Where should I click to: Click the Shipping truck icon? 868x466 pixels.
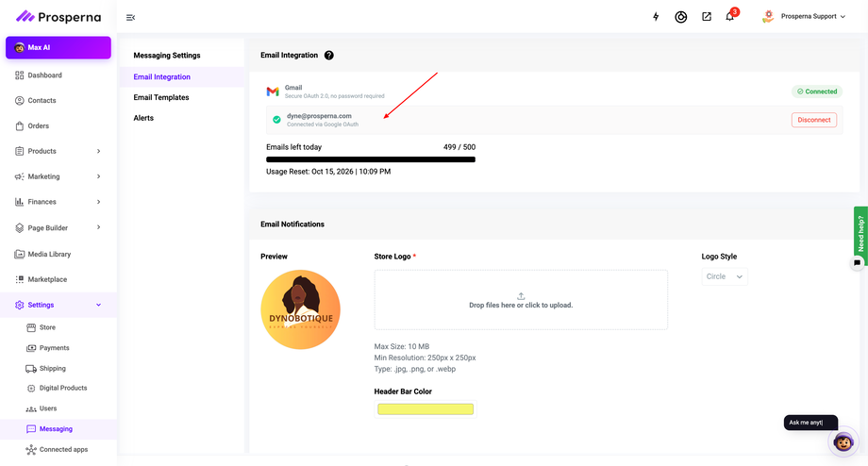click(31, 369)
